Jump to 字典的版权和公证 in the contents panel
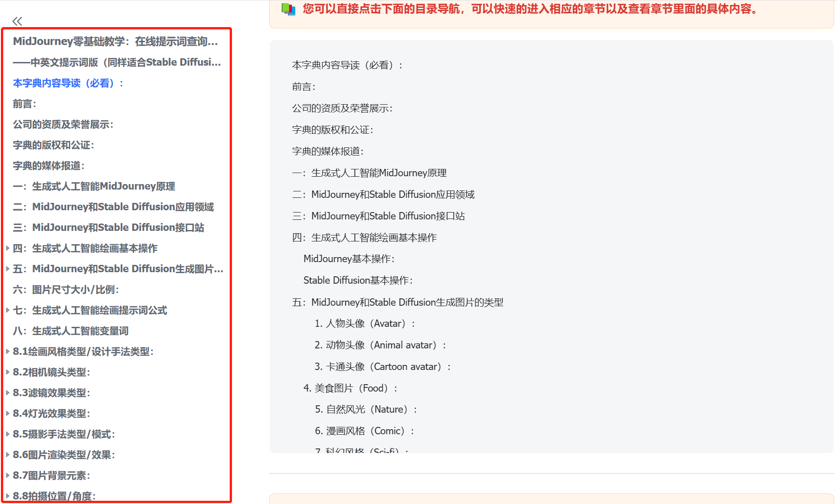This screenshot has height=504, width=837. tap(333, 130)
